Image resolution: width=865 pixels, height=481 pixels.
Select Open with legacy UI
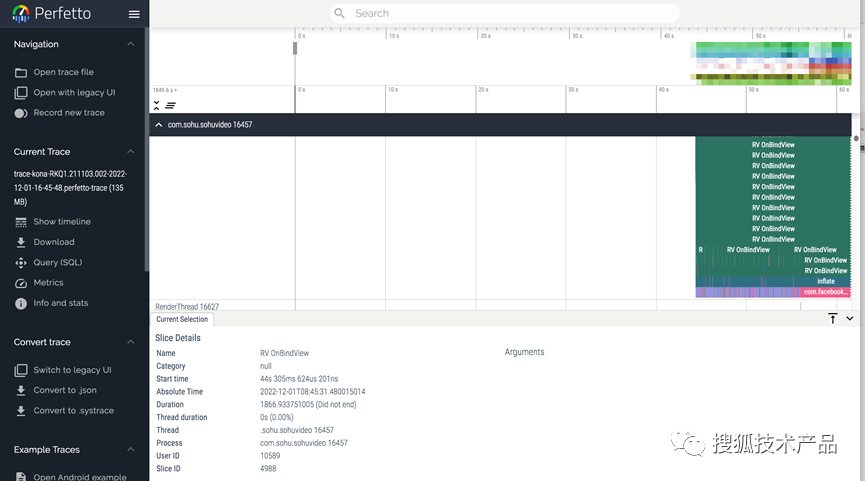pos(74,93)
